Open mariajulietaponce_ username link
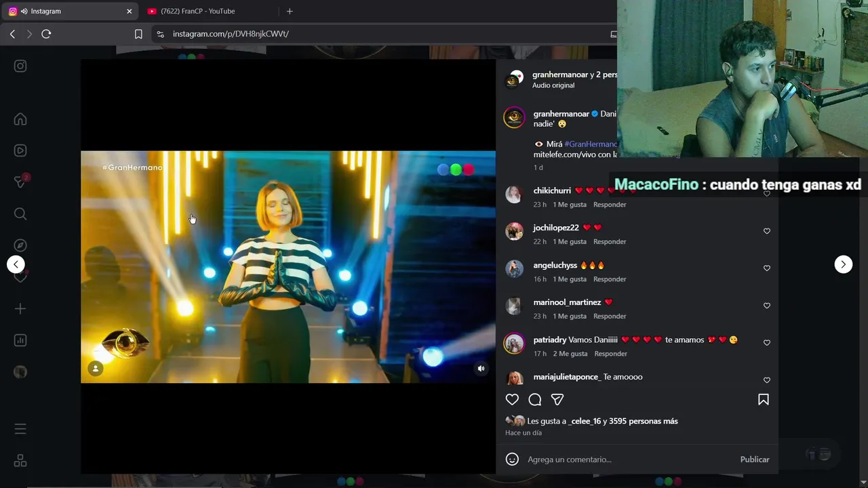 (567, 377)
